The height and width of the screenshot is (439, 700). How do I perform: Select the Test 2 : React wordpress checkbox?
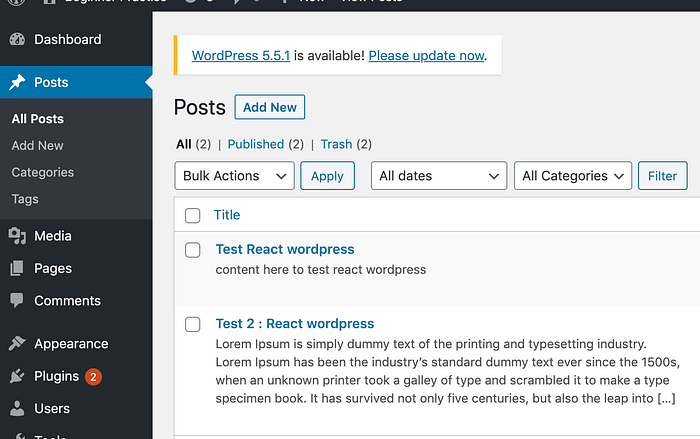[193, 324]
